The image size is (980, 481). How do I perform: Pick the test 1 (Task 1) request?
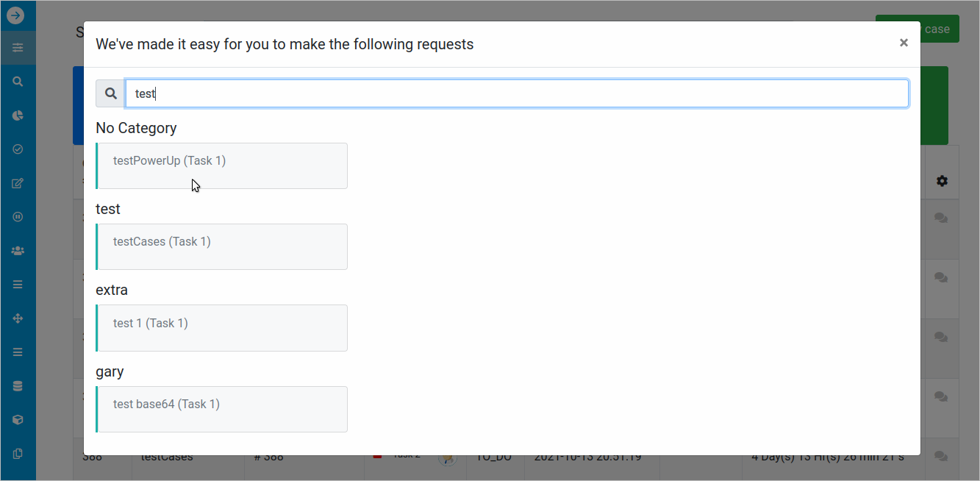point(222,328)
